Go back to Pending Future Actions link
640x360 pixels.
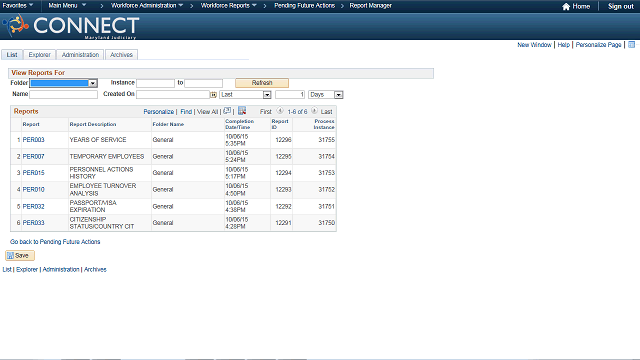click(x=55, y=242)
